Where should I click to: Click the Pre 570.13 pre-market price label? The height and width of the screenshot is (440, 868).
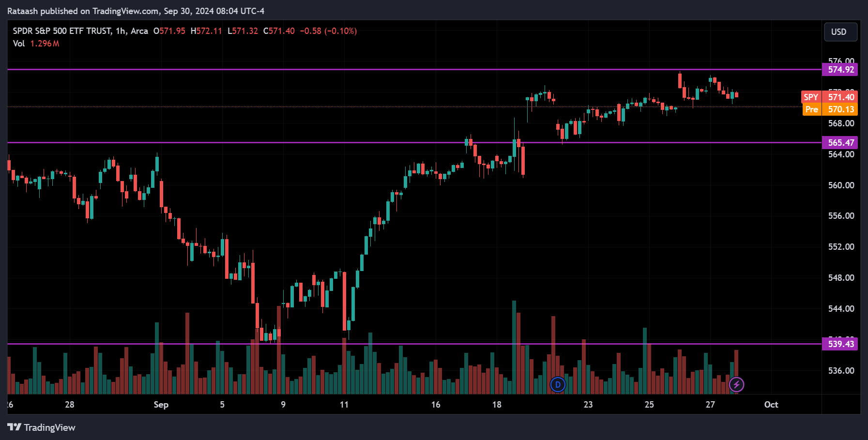(829, 109)
